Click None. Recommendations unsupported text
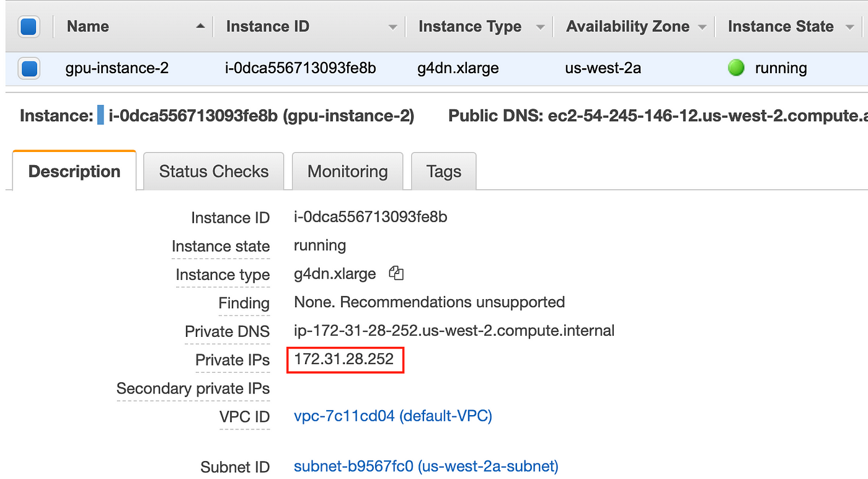The height and width of the screenshot is (479, 868). (430, 302)
